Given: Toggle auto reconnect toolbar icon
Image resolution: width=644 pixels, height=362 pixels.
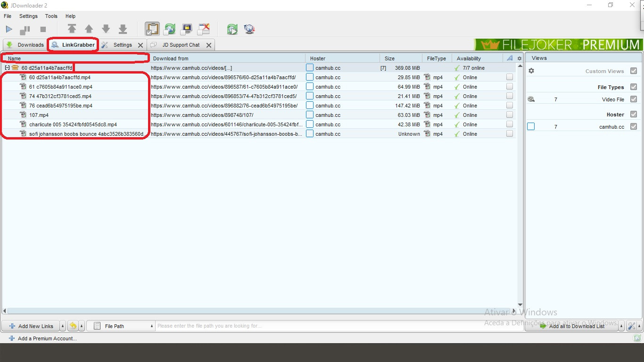Looking at the screenshot, I should (x=169, y=29).
